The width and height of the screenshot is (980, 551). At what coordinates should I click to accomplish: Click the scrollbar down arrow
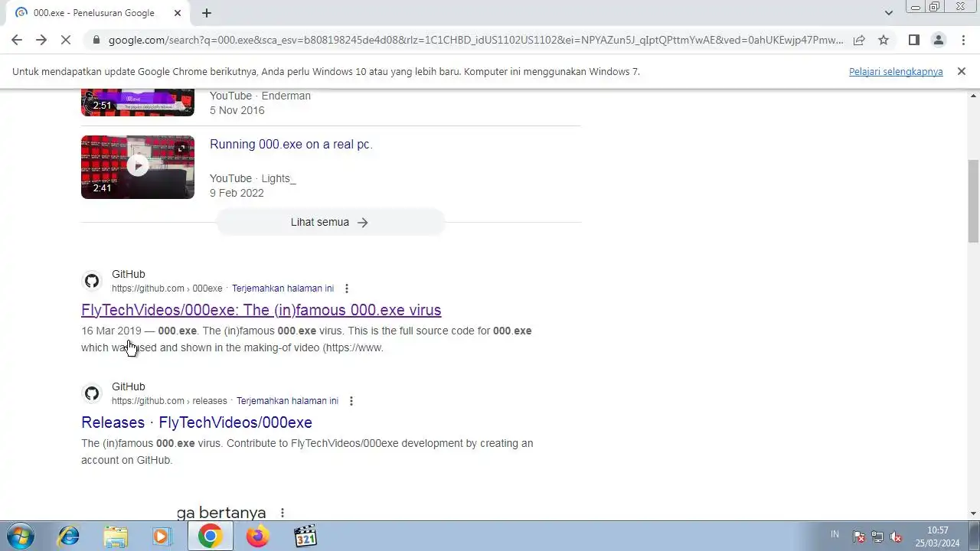tap(973, 514)
